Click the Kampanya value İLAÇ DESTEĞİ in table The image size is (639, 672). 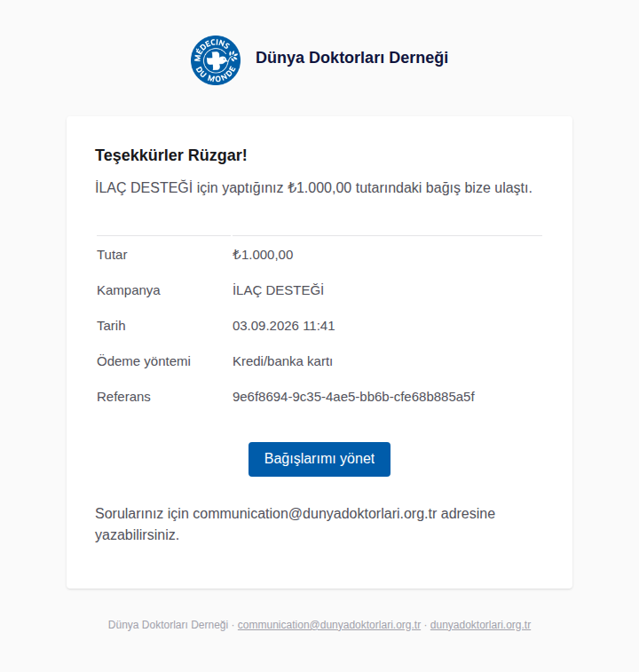point(278,290)
